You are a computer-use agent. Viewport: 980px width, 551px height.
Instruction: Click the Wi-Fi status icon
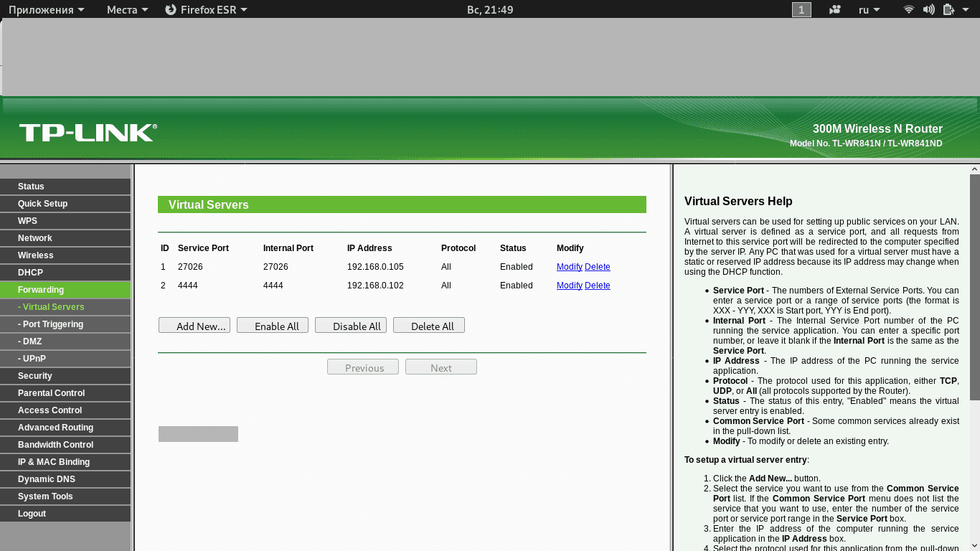click(x=909, y=9)
